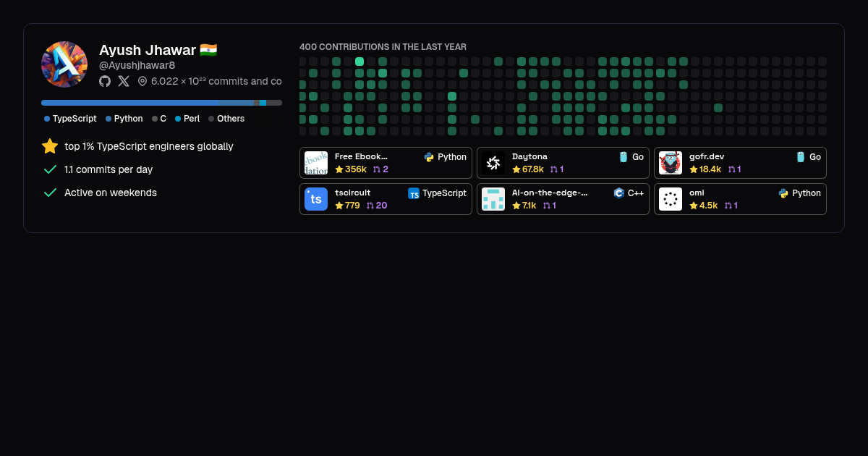Open the AI-on-the-edge repository name link

(x=550, y=193)
